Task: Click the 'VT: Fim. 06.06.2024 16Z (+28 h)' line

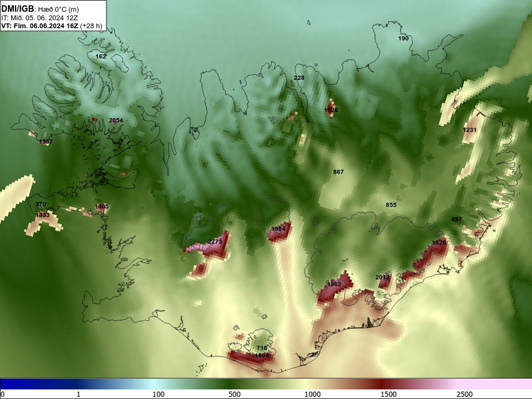Action: pos(52,26)
